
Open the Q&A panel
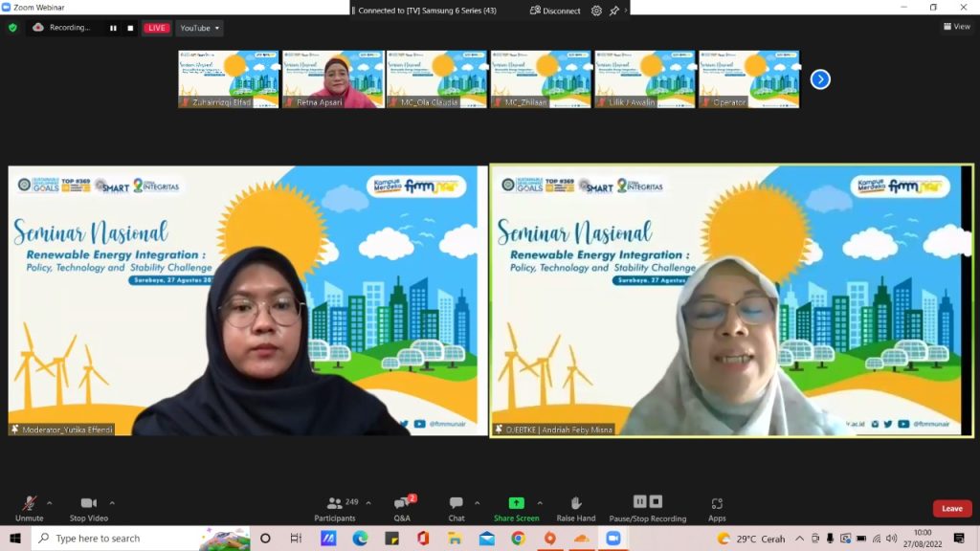[403, 509]
